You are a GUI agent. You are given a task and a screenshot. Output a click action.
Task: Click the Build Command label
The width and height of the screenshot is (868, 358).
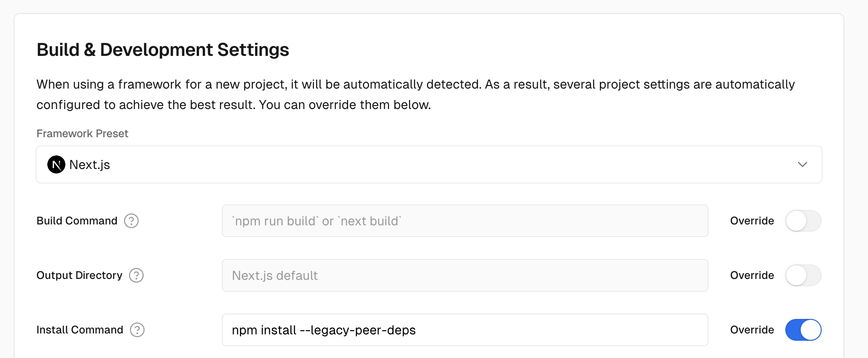77,221
